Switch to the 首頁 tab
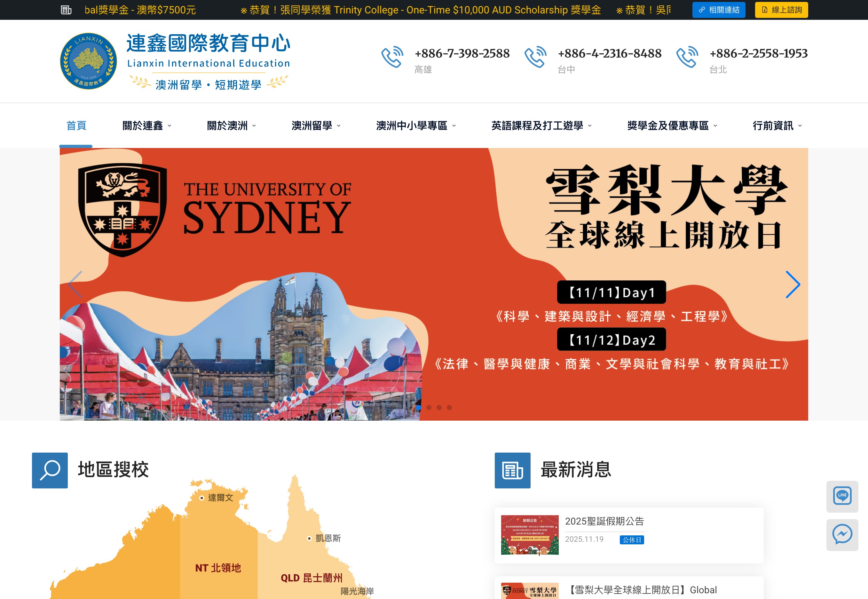Image resolution: width=868 pixels, height=599 pixels. point(76,125)
